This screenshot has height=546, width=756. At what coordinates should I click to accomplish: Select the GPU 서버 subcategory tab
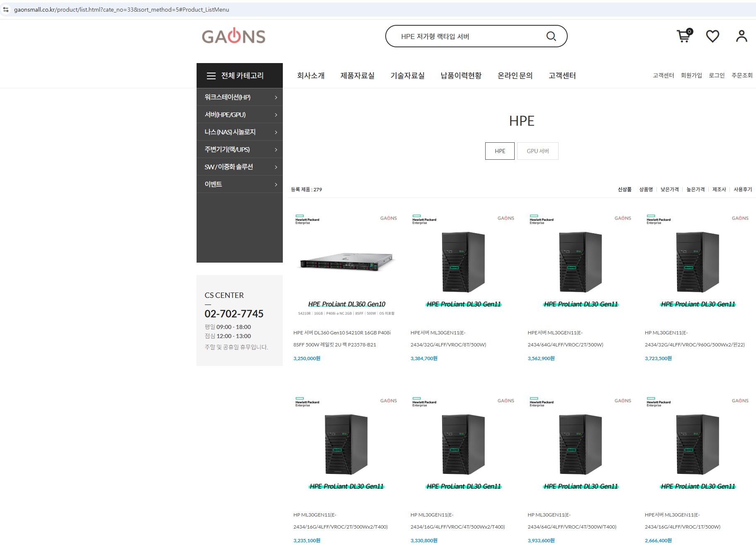pos(537,151)
